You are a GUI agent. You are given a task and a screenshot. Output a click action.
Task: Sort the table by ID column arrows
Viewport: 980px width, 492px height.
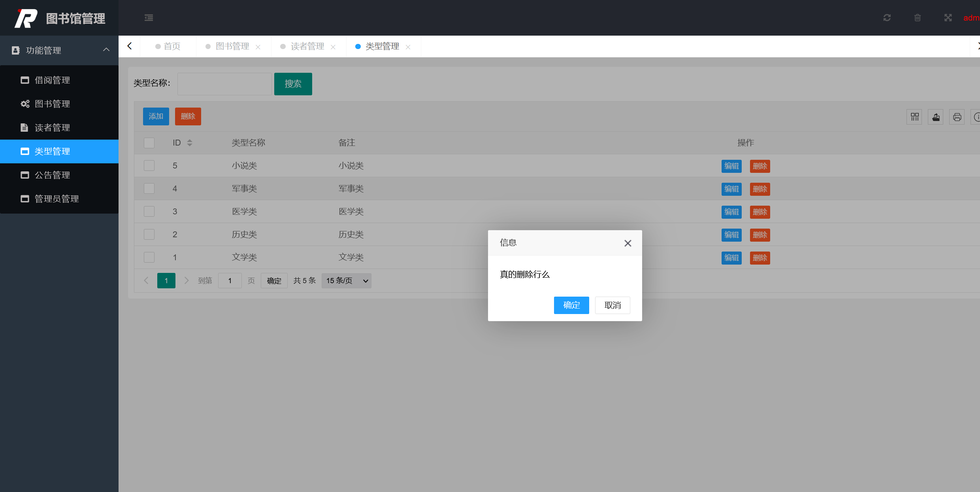click(190, 143)
